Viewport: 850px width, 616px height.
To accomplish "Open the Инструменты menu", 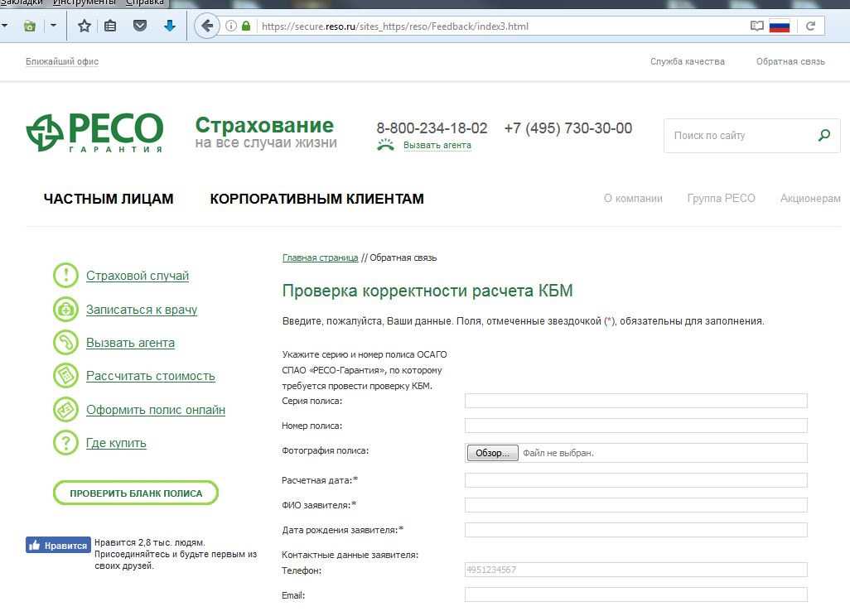I will (84, 2).
